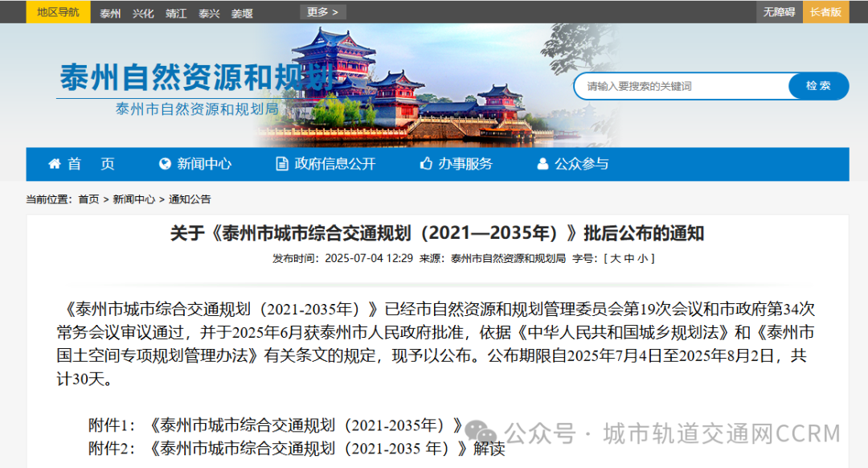Go to 靖江 regional site
Screen dimensions: 868x468
point(176,13)
